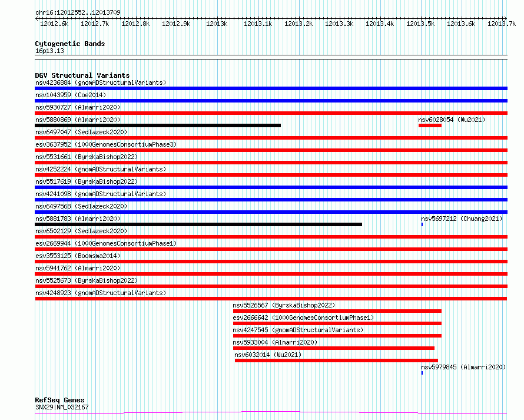
Task: Open the esv3637952 1000GenomesConsortiumPhase3 label
Action: point(106,144)
